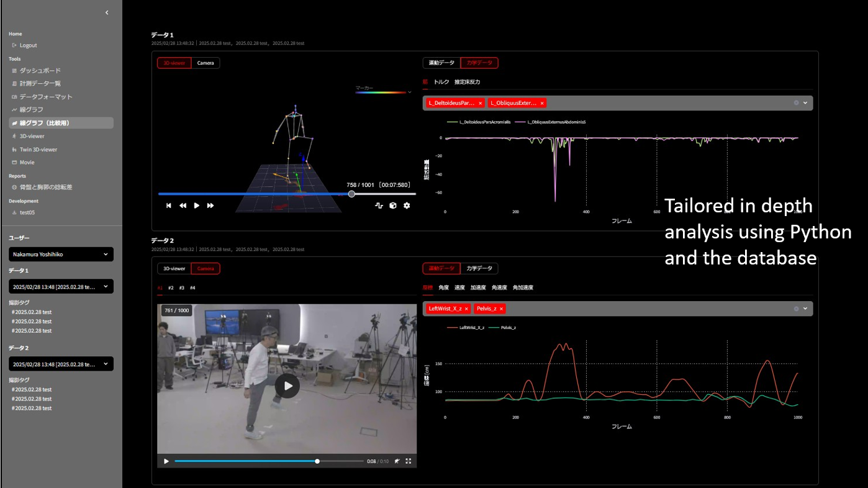
Task: Expand the データ1 muscle selector dropdown
Action: [805, 103]
